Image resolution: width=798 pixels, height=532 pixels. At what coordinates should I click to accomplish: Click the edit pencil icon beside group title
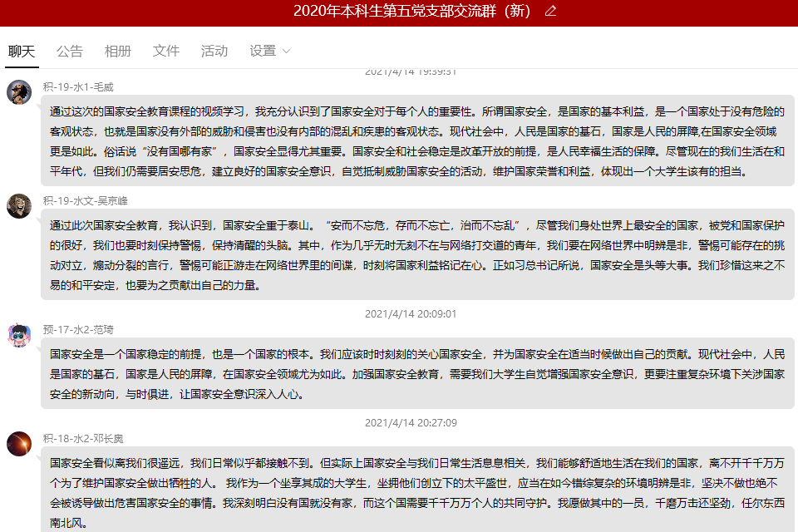[x=550, y=11]
